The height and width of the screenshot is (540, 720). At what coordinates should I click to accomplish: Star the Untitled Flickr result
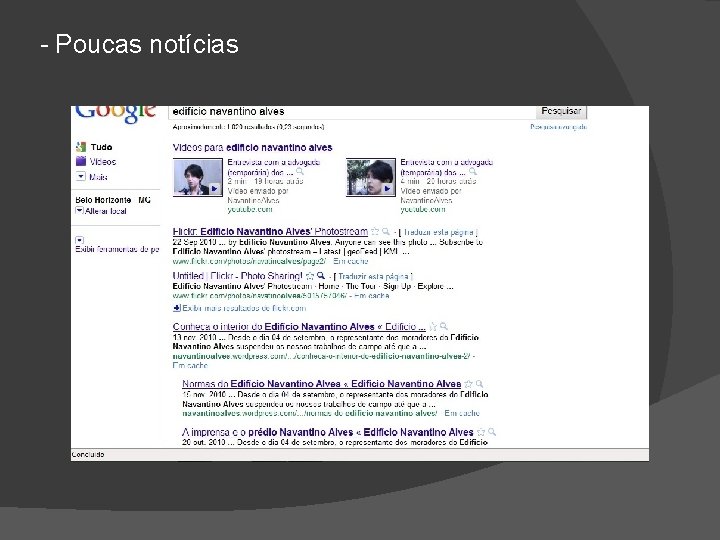[x=310, y=276]
